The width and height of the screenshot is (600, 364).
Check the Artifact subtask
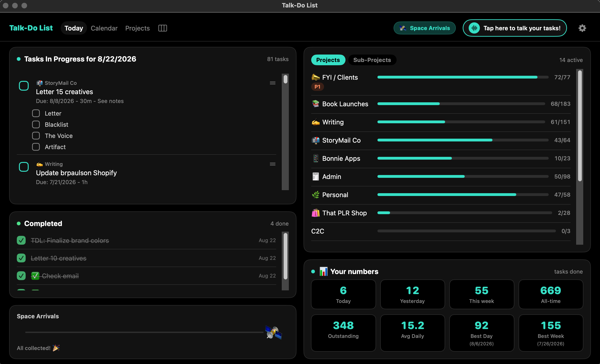click(36, 147)
